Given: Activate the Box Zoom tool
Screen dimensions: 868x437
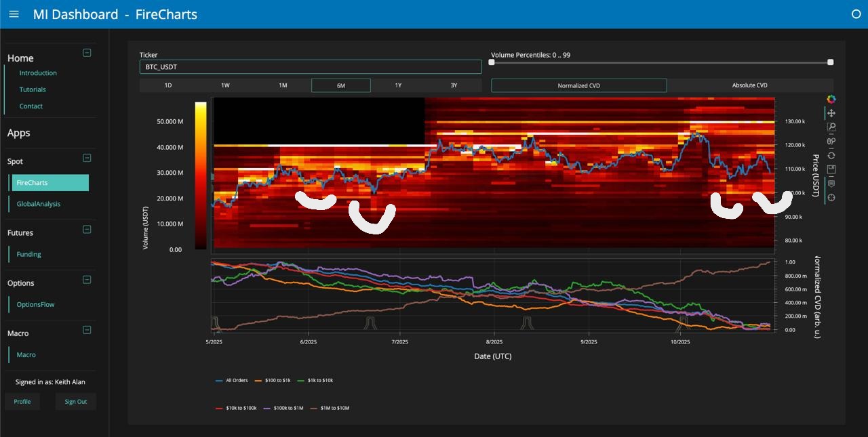Looking at the screenshot, I should [x=831, y=127].
